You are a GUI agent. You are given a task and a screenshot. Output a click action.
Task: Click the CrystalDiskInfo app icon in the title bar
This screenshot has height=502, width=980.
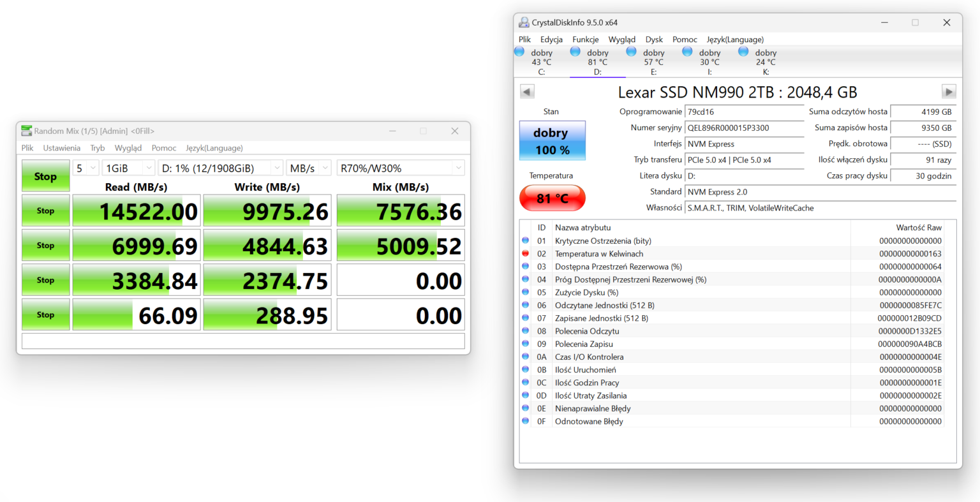pyautogui.click(x=523, y=22)
